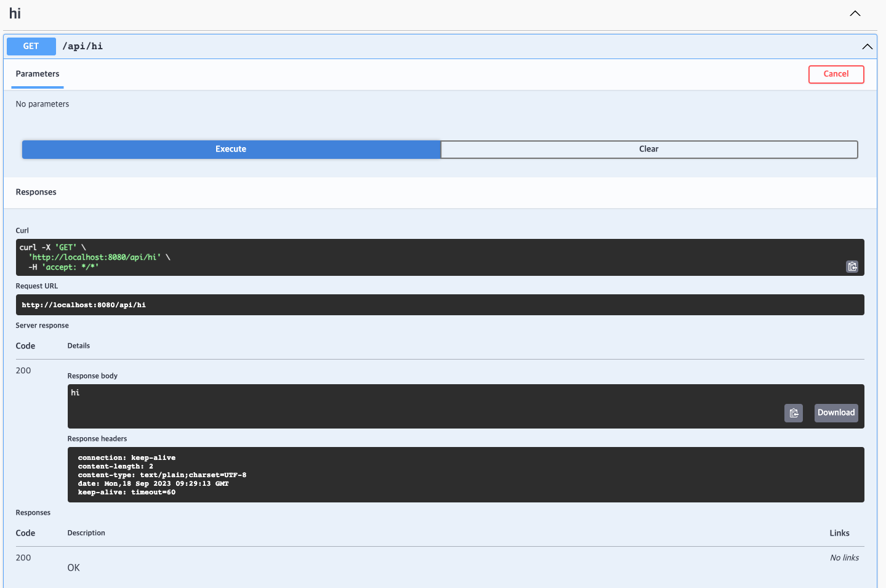Select the connection: keep-alive header line
The image size is (886, 588).
127,458
